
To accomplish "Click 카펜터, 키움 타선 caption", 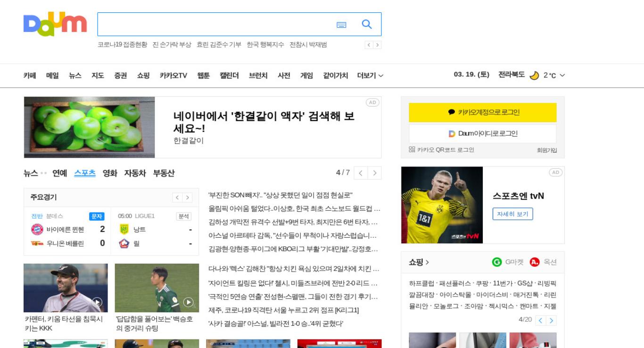I will (x=64, y=323).
